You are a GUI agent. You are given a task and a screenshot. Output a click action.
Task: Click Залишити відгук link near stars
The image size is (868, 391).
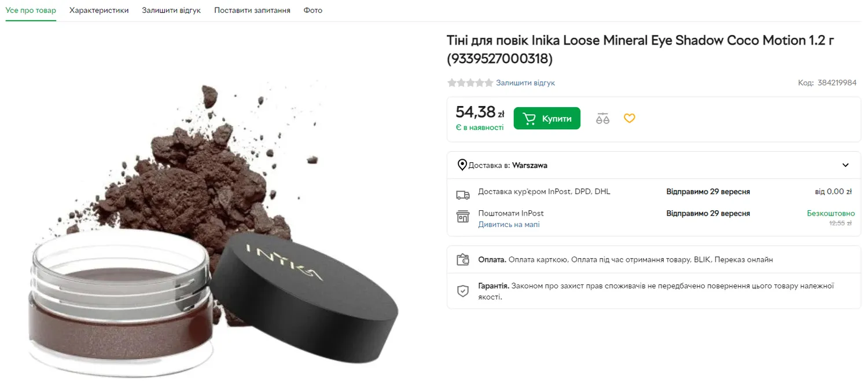coord(525,83)
